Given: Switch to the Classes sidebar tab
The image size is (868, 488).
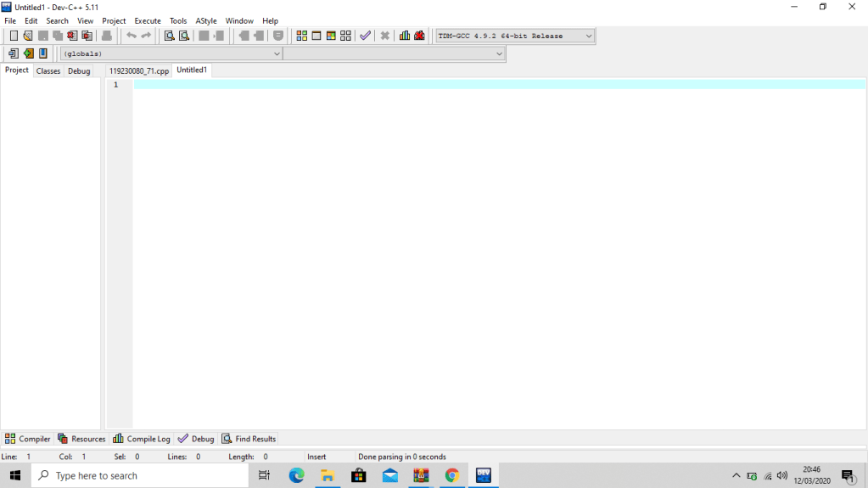Looking at the screenshot, I should [x=48, y=71].
